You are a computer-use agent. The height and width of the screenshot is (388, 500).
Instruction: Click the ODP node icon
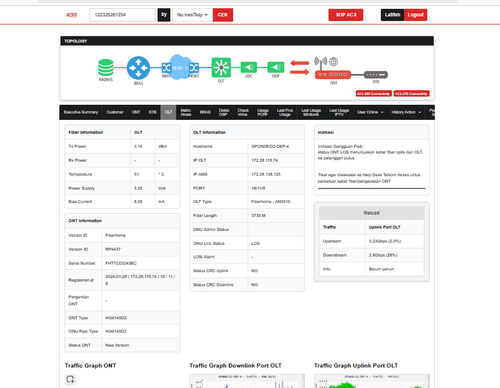(x=276, y=67)
